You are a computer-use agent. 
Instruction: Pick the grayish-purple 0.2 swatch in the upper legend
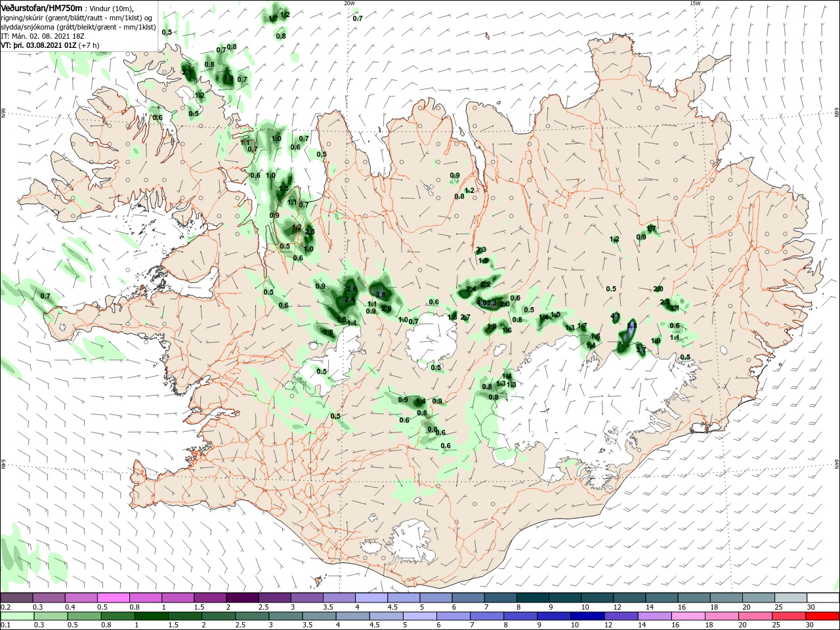16,598
